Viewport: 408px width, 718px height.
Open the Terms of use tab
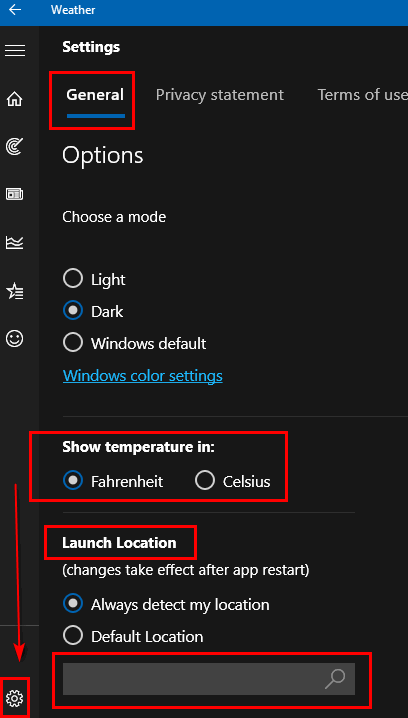click(362, 95)
